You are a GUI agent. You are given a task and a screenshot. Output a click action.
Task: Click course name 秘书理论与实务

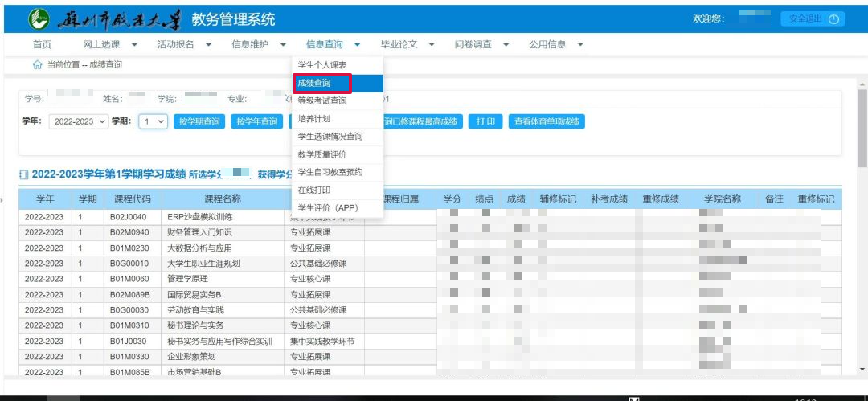tap(195, 325)
